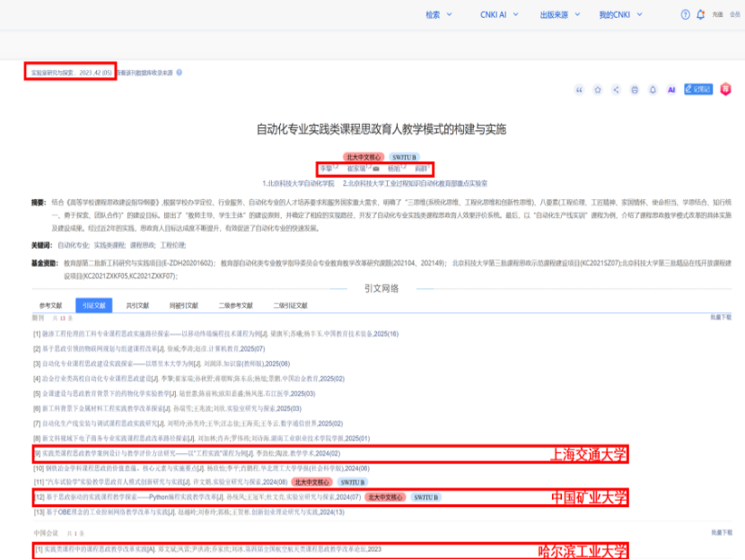745x560 pixels.
Task: Click 批量下载 link above journal list
Action: tap(721, 318)
